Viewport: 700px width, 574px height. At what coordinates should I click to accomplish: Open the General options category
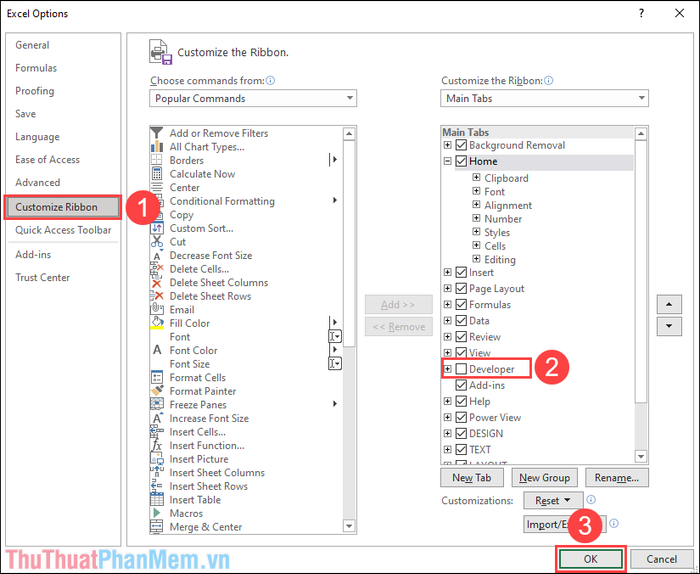[x=32, y=45]
